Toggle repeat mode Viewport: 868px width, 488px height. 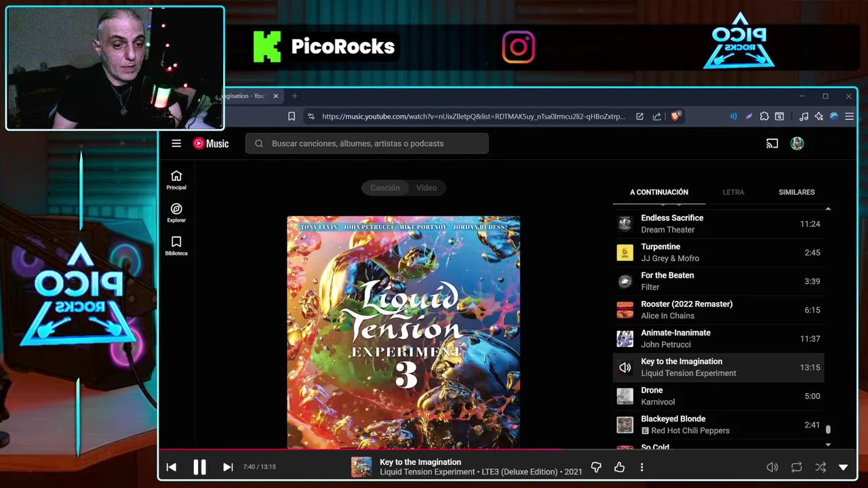pos(797,467)
